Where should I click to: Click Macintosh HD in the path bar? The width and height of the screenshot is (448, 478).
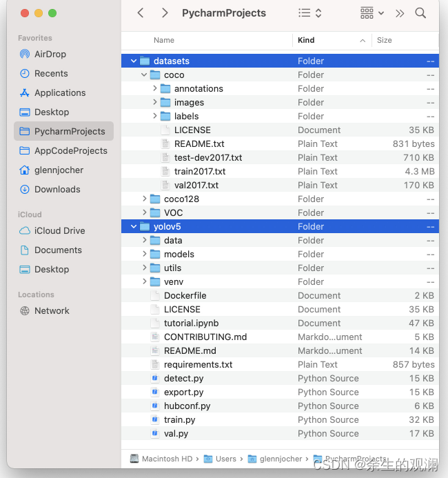tap(161, 459)
